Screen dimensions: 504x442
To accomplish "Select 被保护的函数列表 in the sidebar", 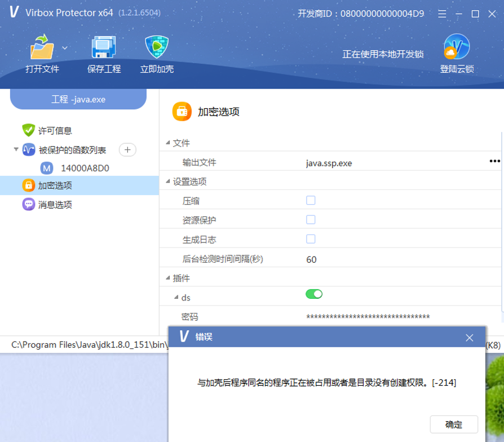I will pos(72,150).
